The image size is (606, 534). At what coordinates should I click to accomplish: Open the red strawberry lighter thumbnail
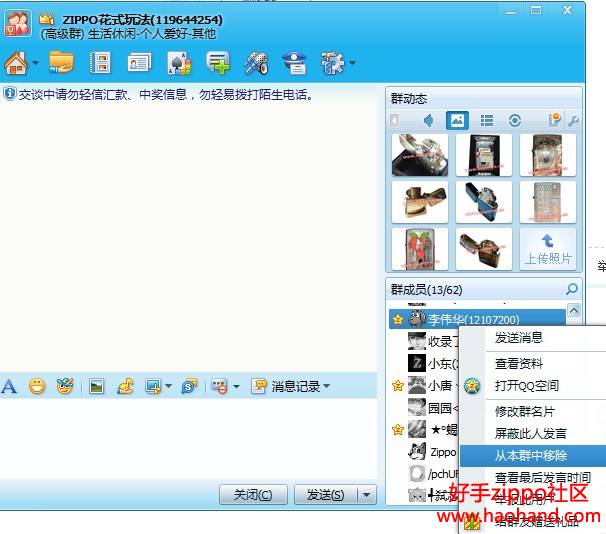point(420,249)
